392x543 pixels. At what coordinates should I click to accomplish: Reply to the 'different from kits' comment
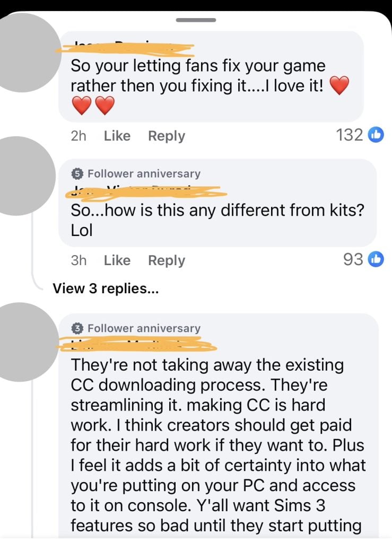[166, 260]
